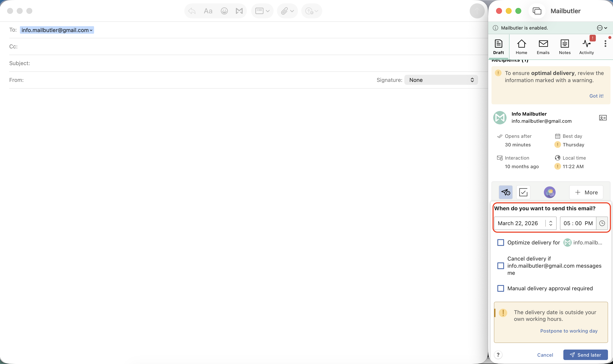Screen dimensions: 613x364
Task: Click the Opens after checkmark icon
Action: 499,136
